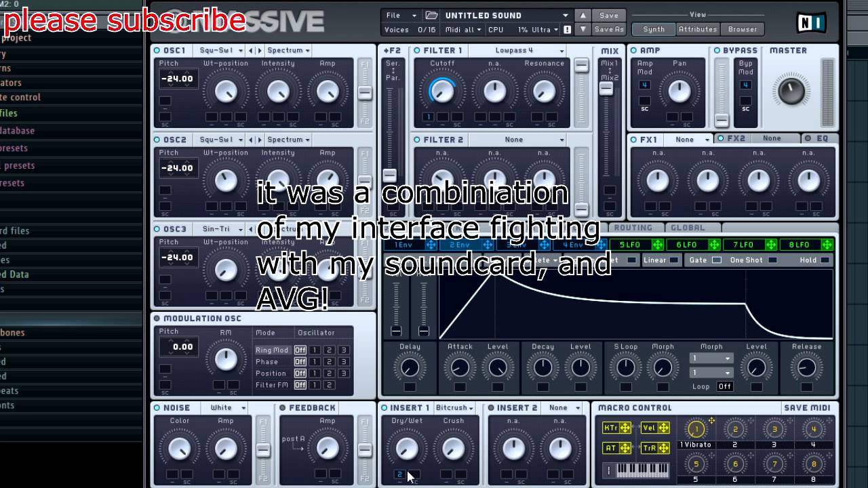Switch to the Attributes view
Screen dimensions: 868x488
[698, 29]
